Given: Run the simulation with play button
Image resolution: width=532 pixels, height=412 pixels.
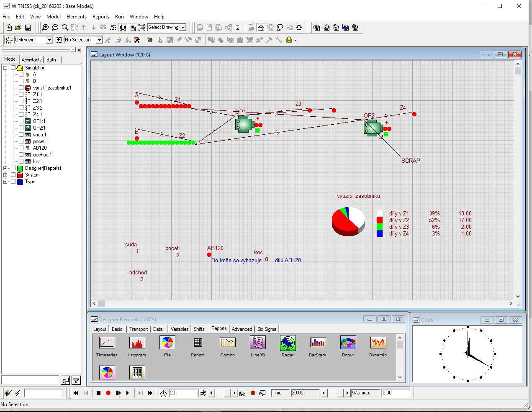Looking at the screenshot, I should point(128,393).
